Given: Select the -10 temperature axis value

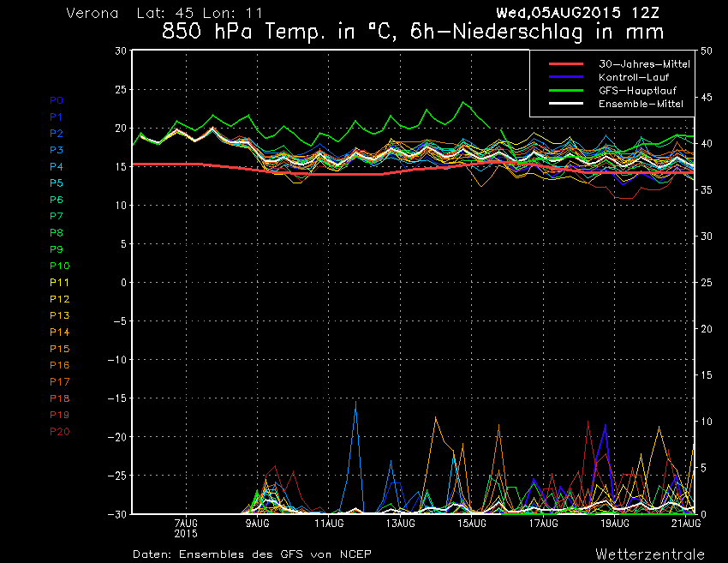Looking at the screenshot, I should tap(117, 360).
